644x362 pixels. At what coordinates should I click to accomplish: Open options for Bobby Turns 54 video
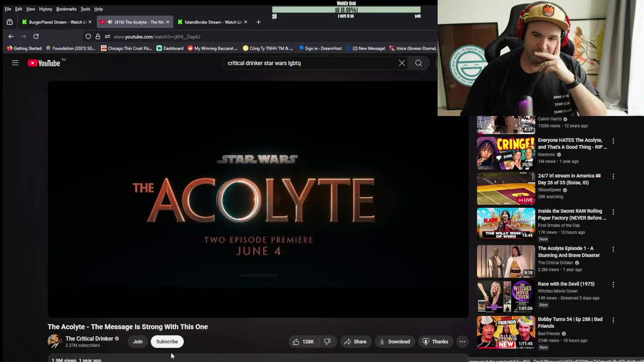click(613, 320)
